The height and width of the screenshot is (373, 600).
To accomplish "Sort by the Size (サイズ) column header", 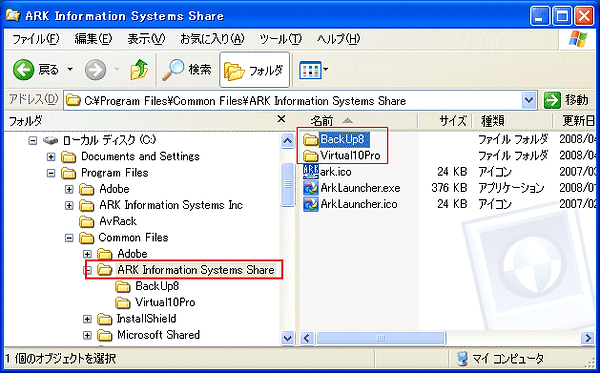I will pyautogui.click(x=445, y=121).
